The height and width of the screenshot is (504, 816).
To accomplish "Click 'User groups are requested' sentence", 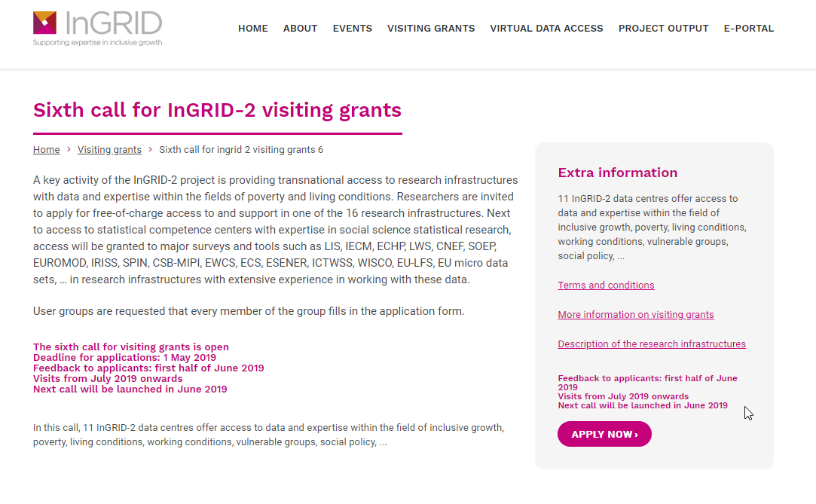I will pyautogui.click(x=248, y=311).
